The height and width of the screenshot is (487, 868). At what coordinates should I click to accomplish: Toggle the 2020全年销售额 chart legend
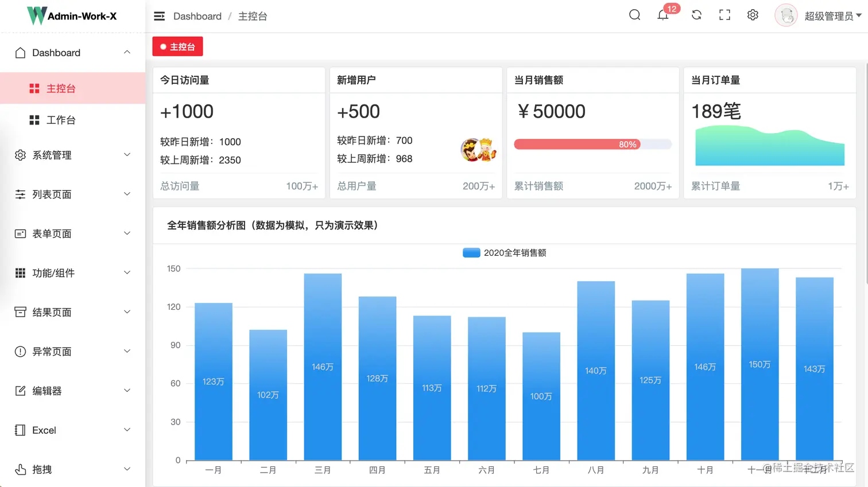click(504, 252)
